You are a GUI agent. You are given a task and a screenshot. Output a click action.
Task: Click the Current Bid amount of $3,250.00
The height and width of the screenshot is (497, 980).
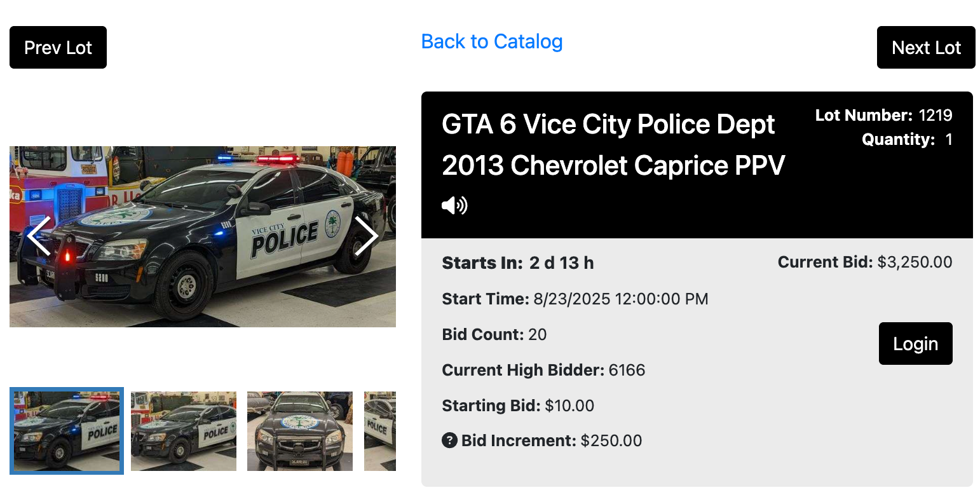point(914,262)
